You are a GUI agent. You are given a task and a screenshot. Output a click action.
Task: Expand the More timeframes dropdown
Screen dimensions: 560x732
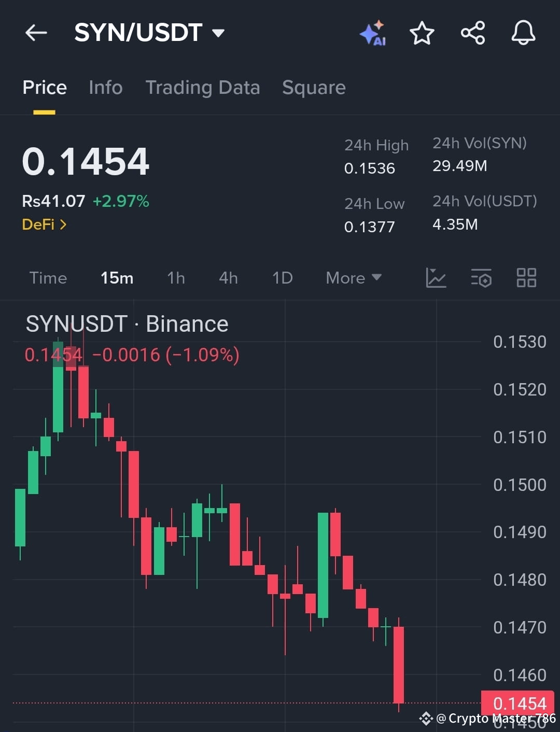(354, 278)
